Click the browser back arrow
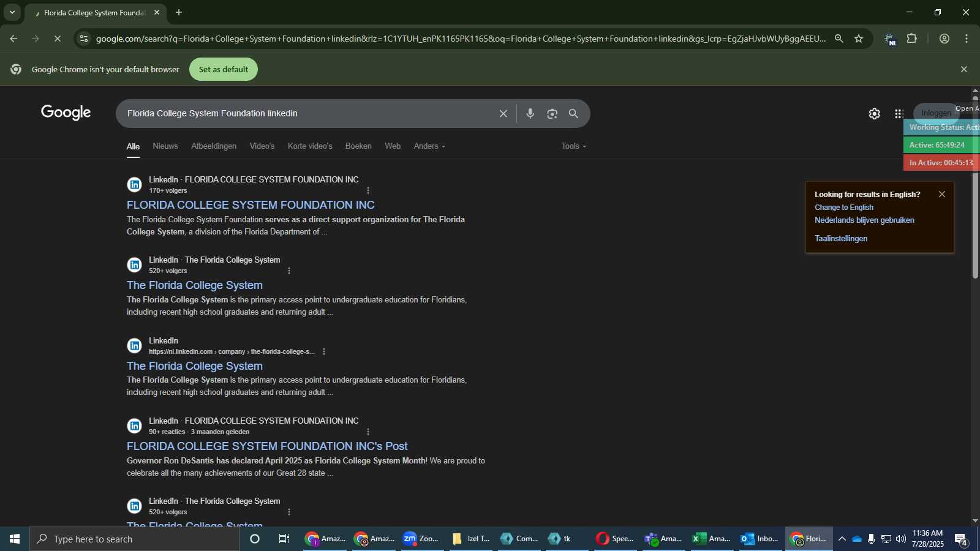This screenshot has width=980, height=551. click(x=13, y=39)
